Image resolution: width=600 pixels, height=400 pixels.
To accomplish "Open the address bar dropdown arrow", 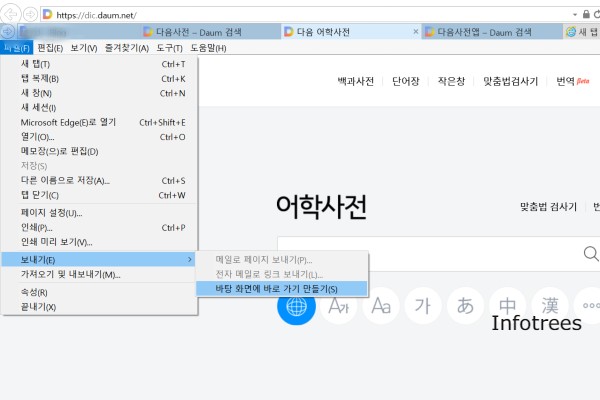I will pos(575,15).
